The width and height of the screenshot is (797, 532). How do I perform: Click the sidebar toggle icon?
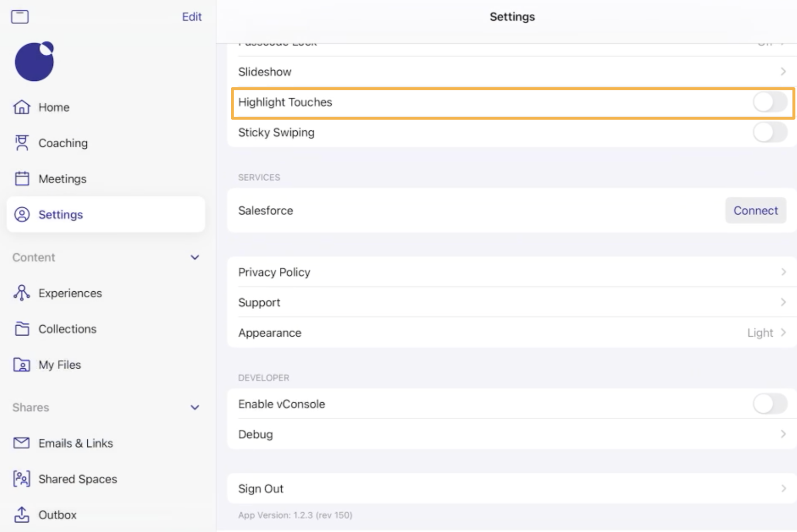pyautogui.click(x=20, y=17)
